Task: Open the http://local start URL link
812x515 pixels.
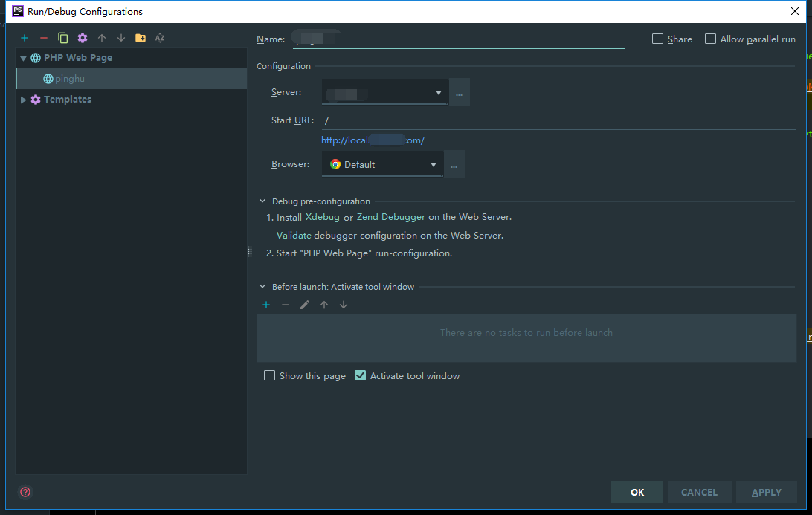Action: (373, 140)
